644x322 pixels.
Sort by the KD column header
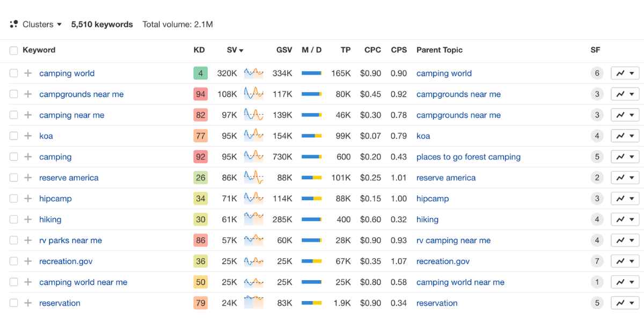(199, 50)
